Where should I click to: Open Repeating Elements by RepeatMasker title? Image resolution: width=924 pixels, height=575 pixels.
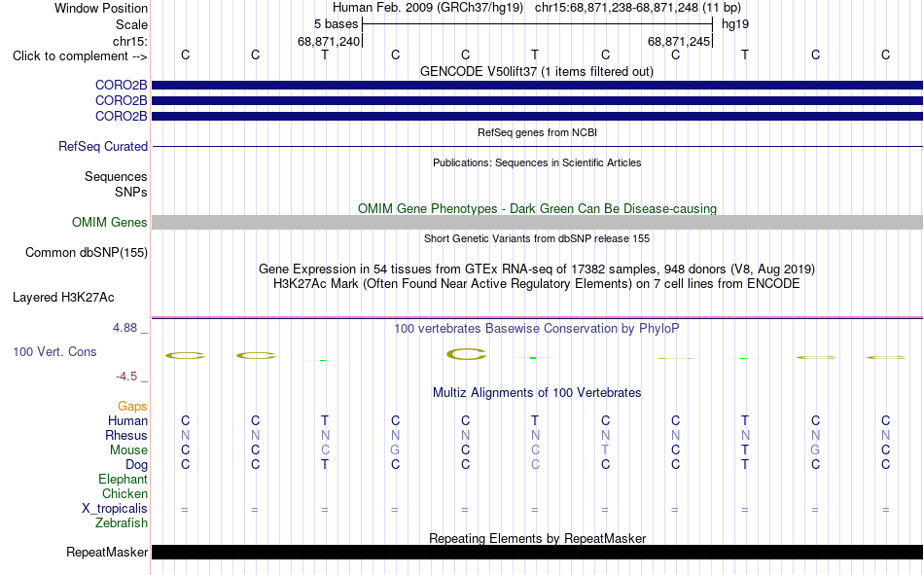point(537,538)
